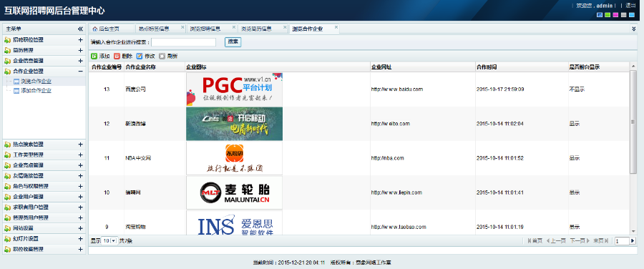Click the table scrollbar up arrow
The height and width of the screenshot is (269, 644).
point(633,67)
